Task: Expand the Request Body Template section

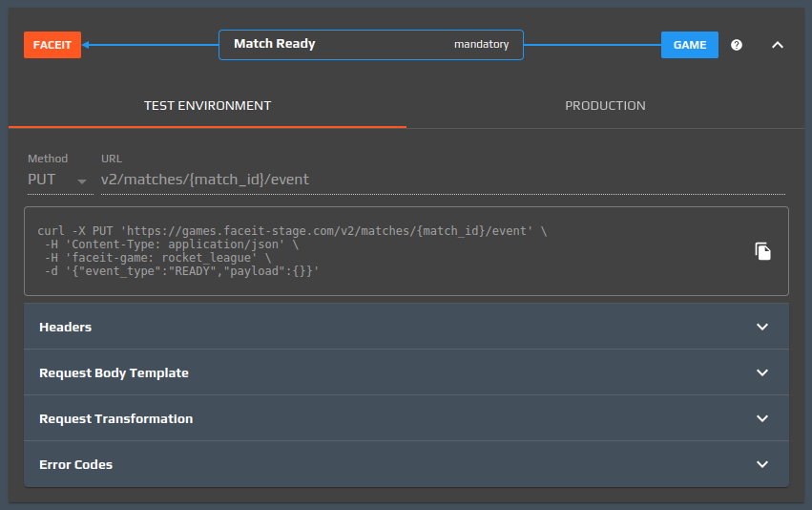Action: [x=114, y=372]
